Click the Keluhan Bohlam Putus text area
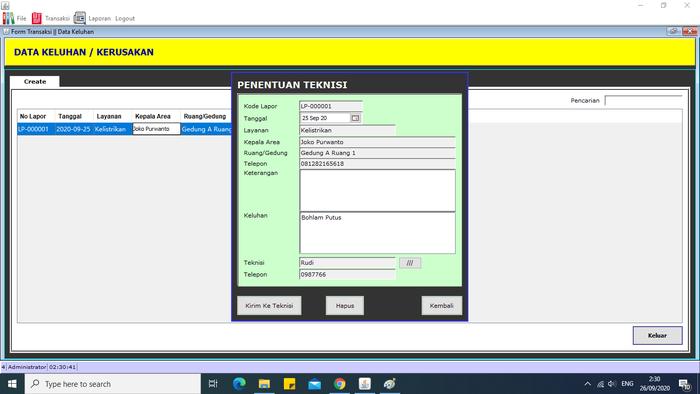700x394 pixels. click(377, 233)
